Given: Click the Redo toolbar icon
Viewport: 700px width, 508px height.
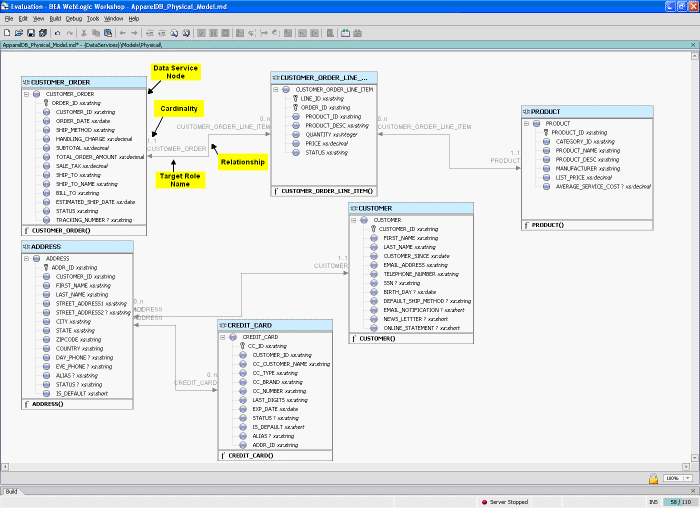Looking at the screenshot, I should click(70, 33).
